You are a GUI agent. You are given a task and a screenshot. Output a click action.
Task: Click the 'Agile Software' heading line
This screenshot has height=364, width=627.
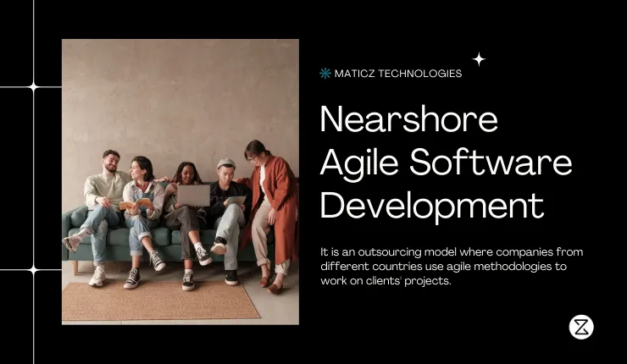pyautogui.click(x=446, y=163)
